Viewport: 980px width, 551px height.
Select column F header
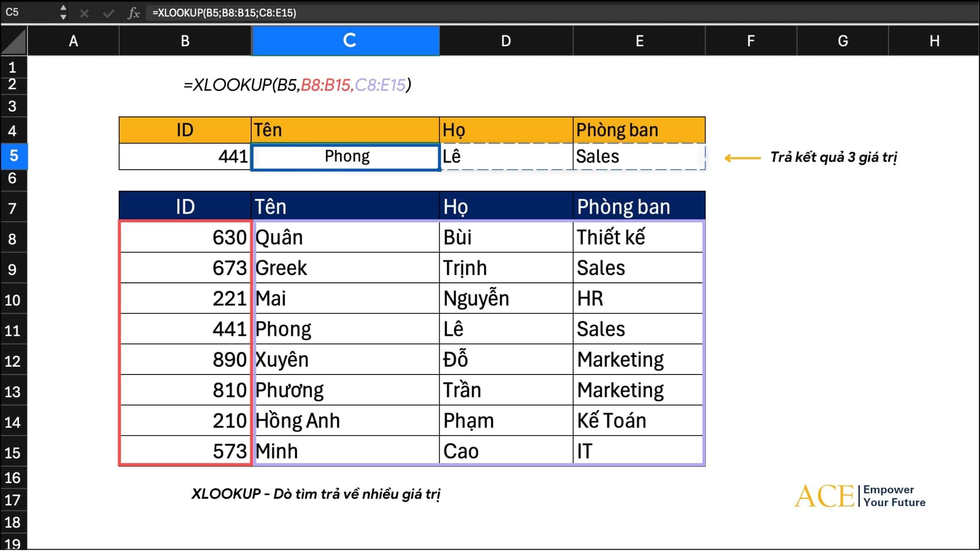click(750, 41)
